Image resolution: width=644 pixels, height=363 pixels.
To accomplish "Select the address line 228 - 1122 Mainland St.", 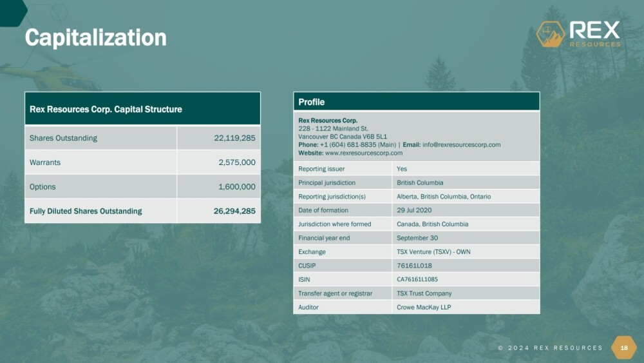I will [x=333, y=129].
